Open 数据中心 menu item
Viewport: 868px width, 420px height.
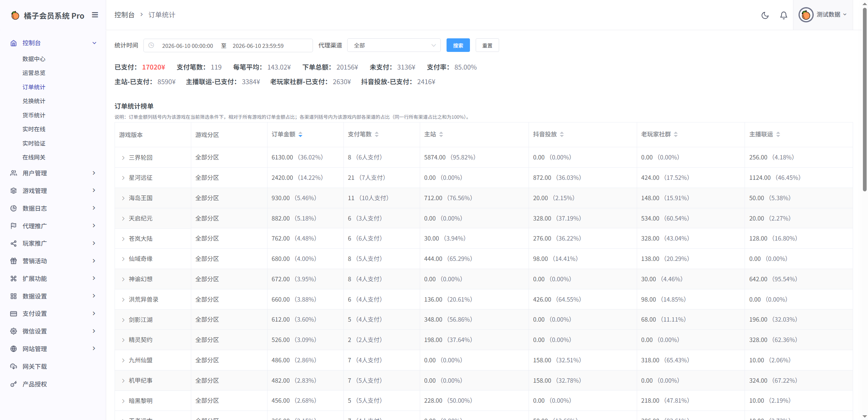click(x=34, y=59)
